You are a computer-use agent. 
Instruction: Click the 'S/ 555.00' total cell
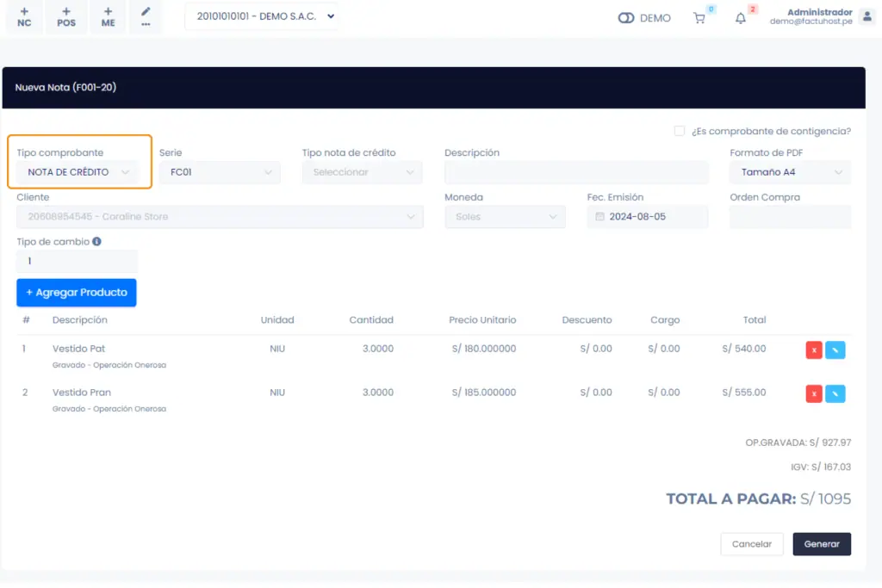743,393
